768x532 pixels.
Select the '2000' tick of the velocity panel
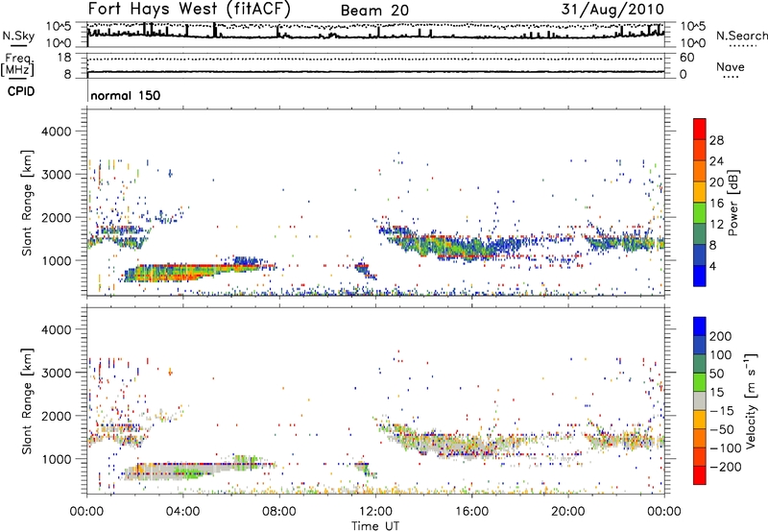tap(56, 416)
